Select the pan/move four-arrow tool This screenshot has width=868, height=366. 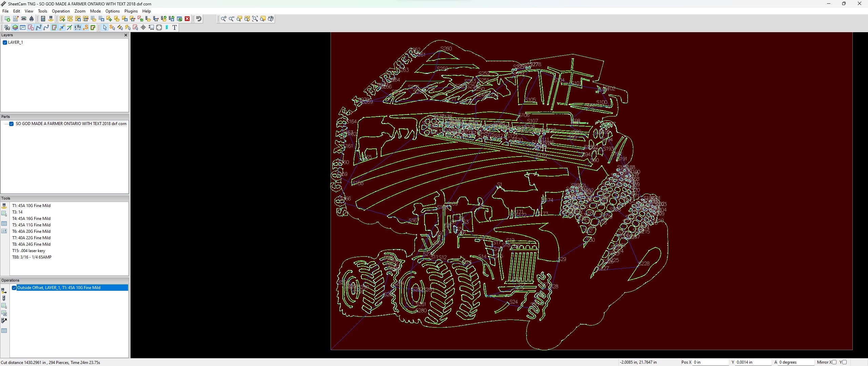pyautogui.click(x=143, y=27)
